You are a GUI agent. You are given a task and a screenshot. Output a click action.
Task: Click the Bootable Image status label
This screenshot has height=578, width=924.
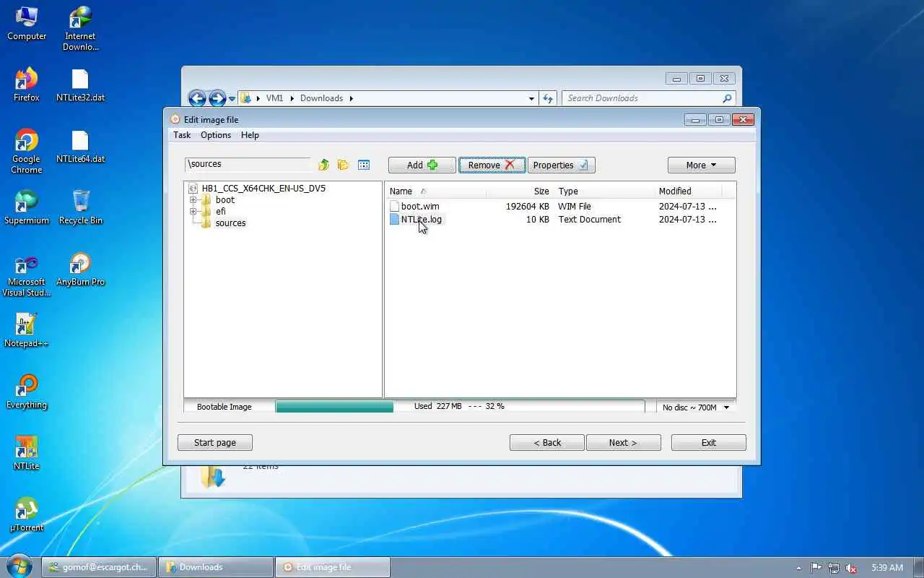point(225,407)
